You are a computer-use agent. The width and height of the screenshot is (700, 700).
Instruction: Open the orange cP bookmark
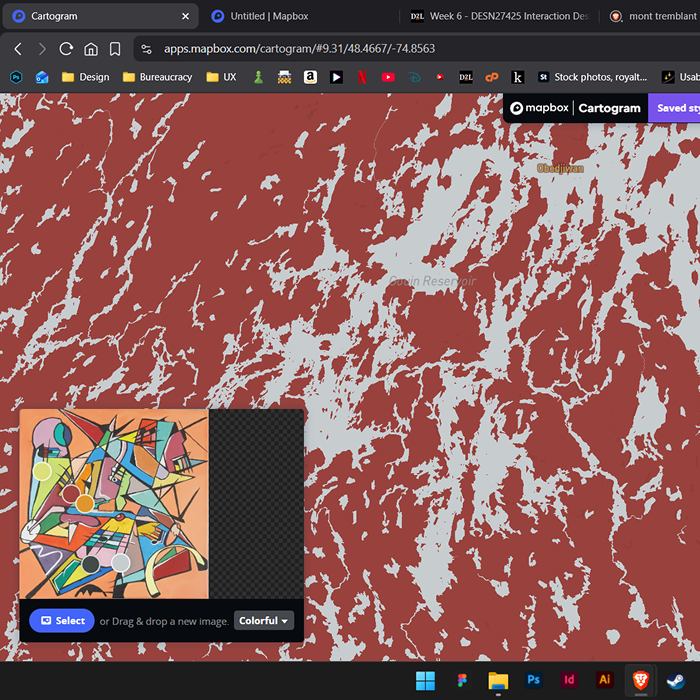(x=492, y=77)
